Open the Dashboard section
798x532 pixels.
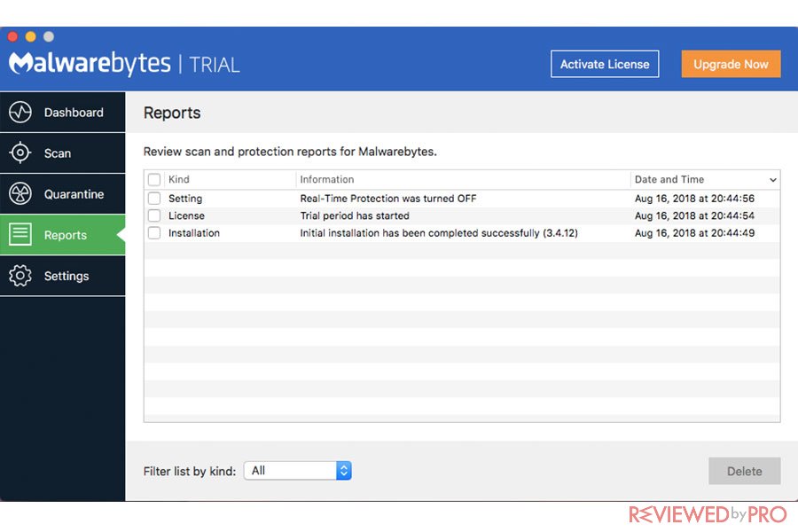point(63,113)
